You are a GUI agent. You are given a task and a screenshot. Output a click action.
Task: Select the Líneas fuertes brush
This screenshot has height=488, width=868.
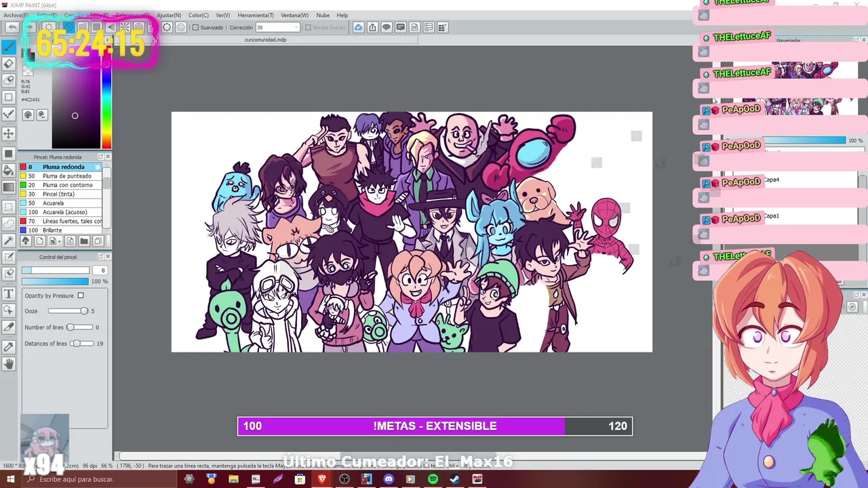pos(60,221)
